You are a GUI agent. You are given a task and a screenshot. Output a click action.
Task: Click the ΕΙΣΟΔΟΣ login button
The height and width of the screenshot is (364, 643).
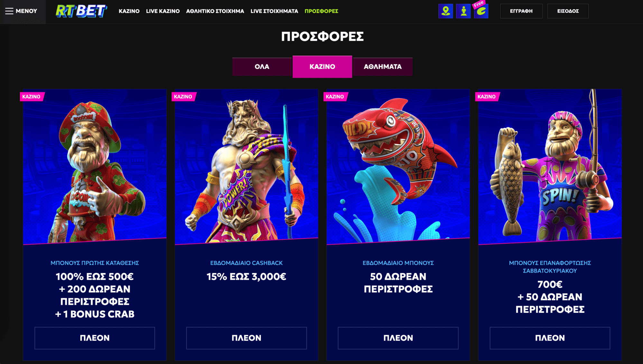pyautogui.click(x=568, y=11)
